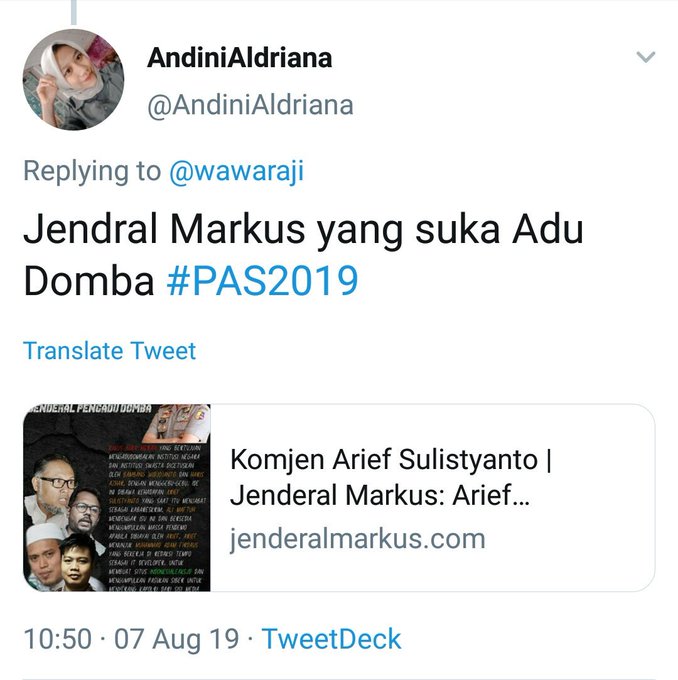Viewport: 678px width, 680px height.
Task: Visit the @wawaraji mention
Action: pyautogui.click(x=236, y=171)
